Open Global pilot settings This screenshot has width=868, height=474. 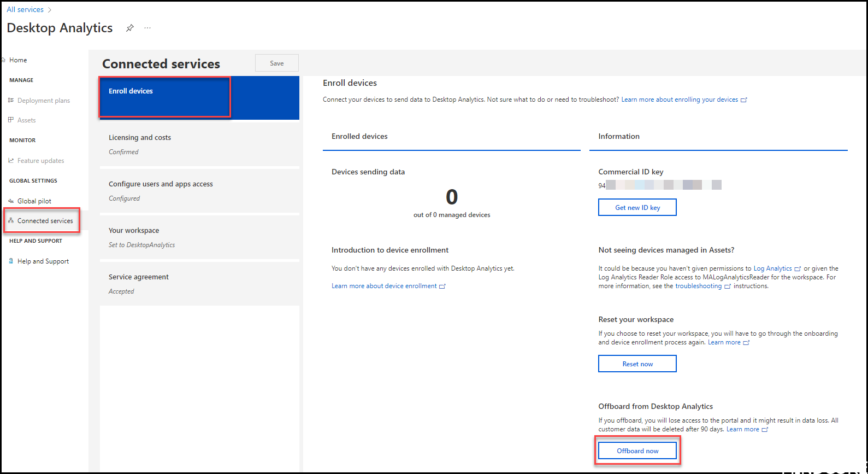click(34, 201)
